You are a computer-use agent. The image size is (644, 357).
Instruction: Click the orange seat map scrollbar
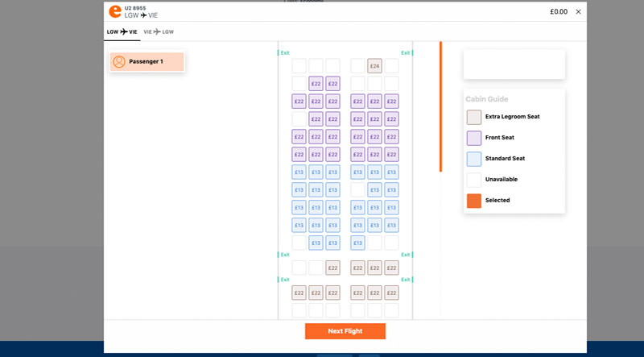click(x=440, y=106)
